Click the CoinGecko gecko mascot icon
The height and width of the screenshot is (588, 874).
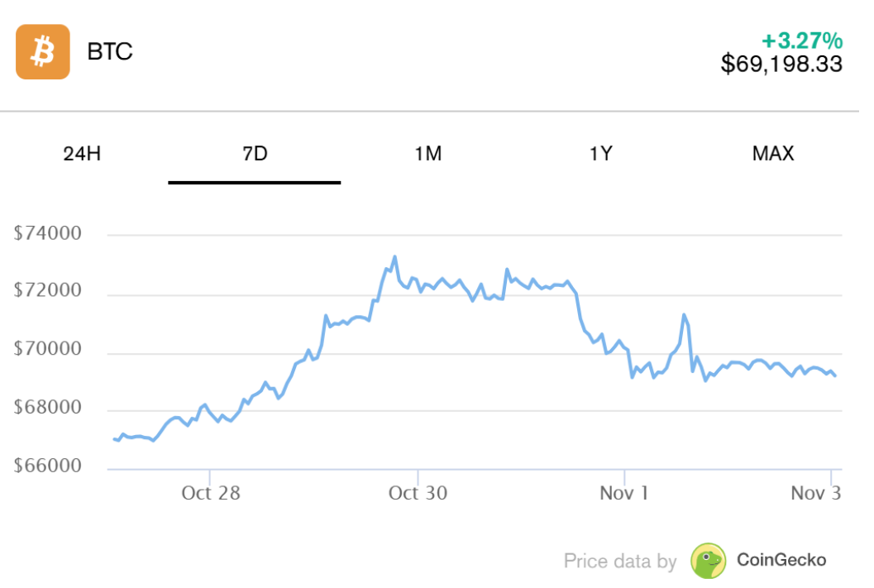[x=707, y=560]
